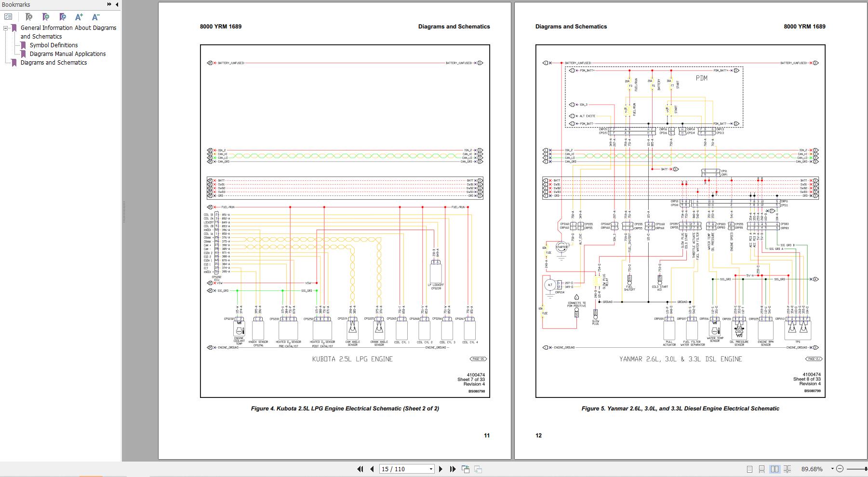This screenshot has width=868, height=477.
Task: Open the Symbol Definitions bookmark
Action: tap(53, 45)
